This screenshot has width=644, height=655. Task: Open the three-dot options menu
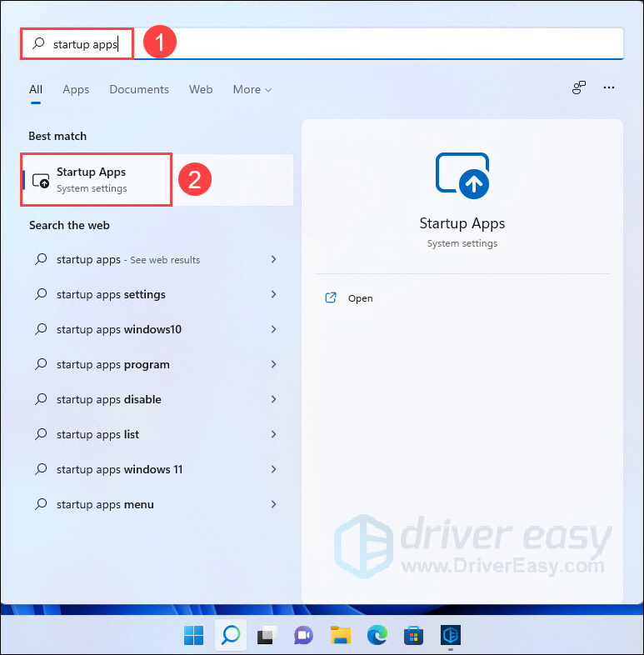click(x=608, y=87)
